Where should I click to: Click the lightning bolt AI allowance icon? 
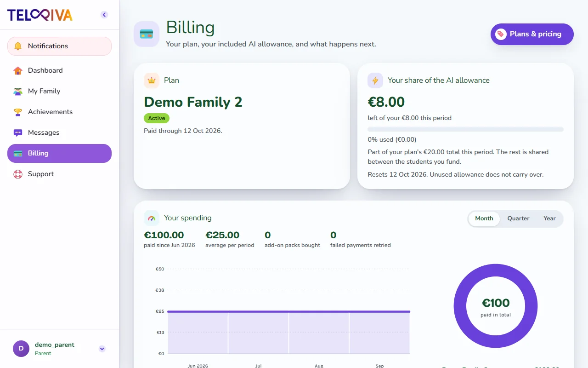pyautogui.click(x=375, y=80)
